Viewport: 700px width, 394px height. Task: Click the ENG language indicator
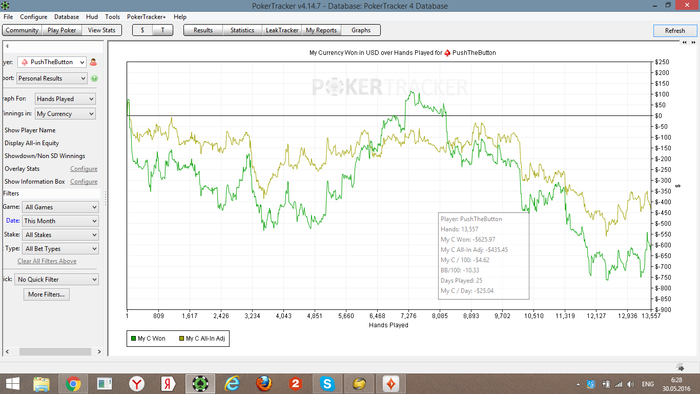tap(648, 384)
